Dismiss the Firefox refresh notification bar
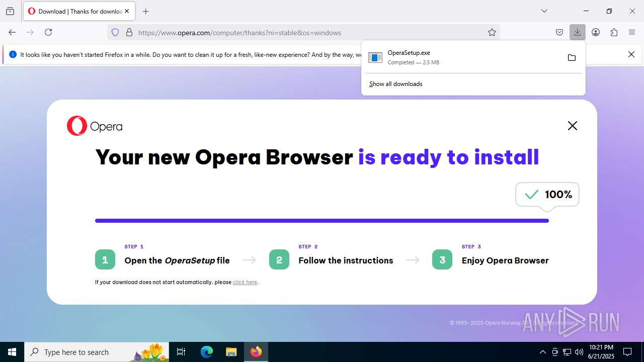644x362 pixels. tap(631, 54)
